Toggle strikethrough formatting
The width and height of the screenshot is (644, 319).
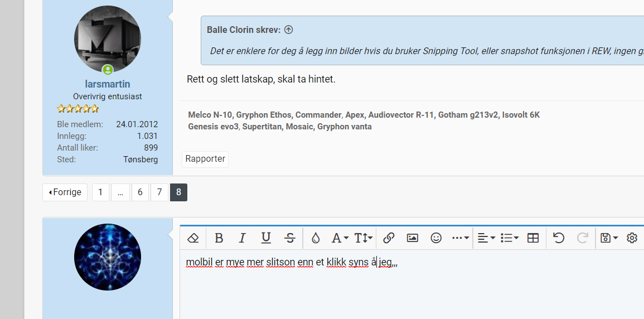click(290, 238)
